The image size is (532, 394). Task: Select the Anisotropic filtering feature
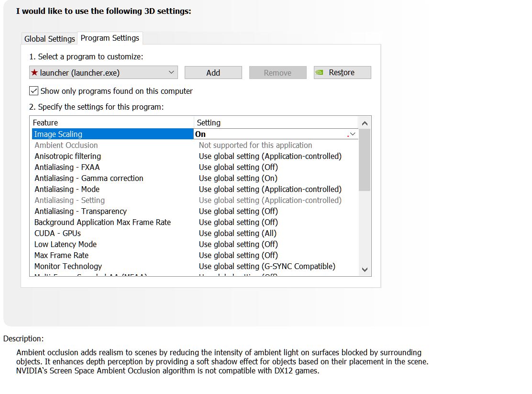point(68,156)
